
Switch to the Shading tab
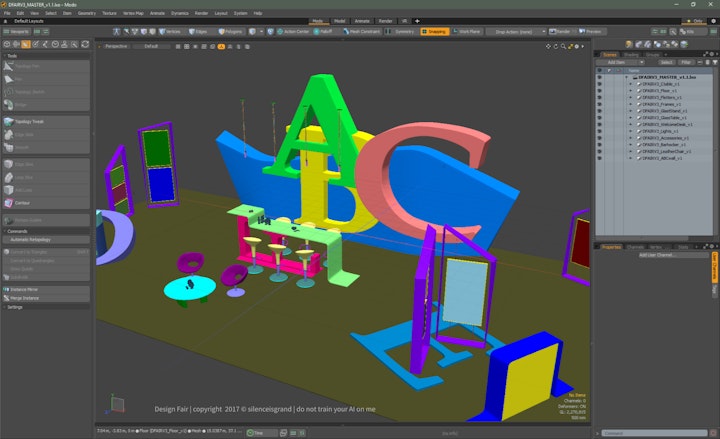click(632, 54)
